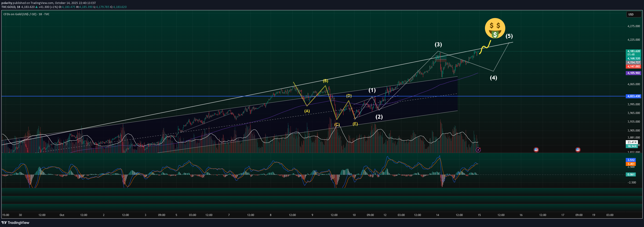Click the 23.41K volume value label

(632, 142)
